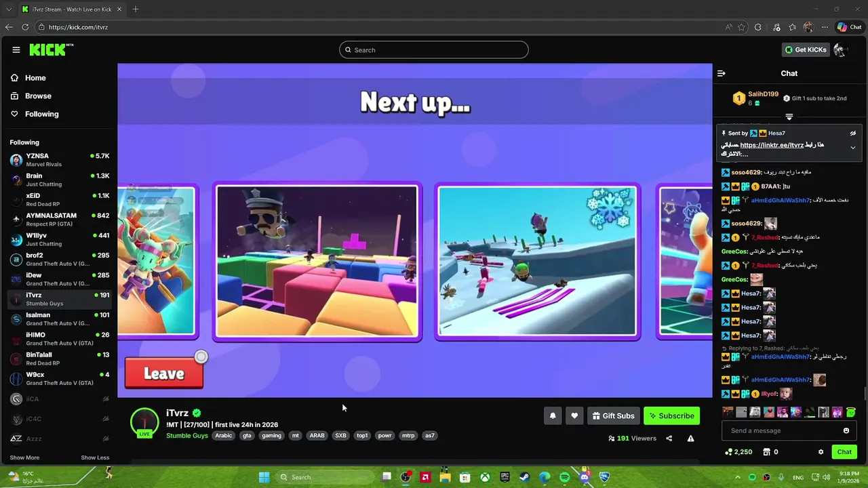Hide the pinned message eye icon
Screen dimensions: 868x488
pos(853,134)
